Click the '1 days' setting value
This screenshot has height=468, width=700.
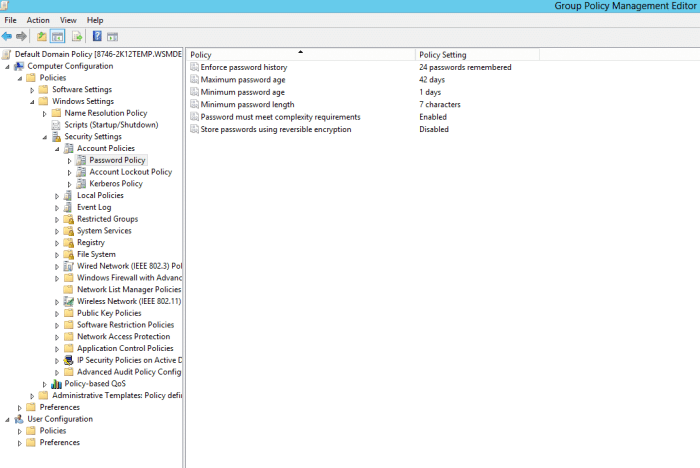(x=430, y=92)
